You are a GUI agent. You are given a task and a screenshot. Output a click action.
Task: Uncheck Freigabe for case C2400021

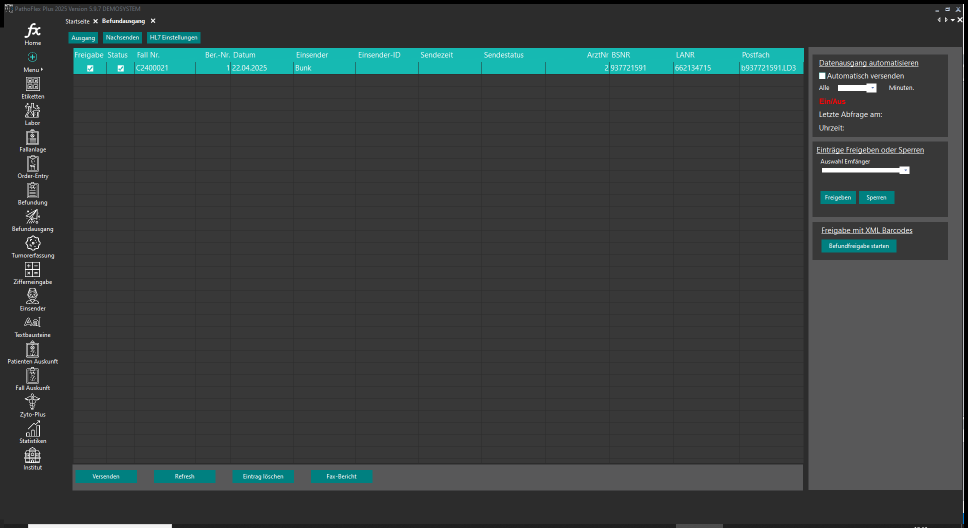click(x=90, y=68)
